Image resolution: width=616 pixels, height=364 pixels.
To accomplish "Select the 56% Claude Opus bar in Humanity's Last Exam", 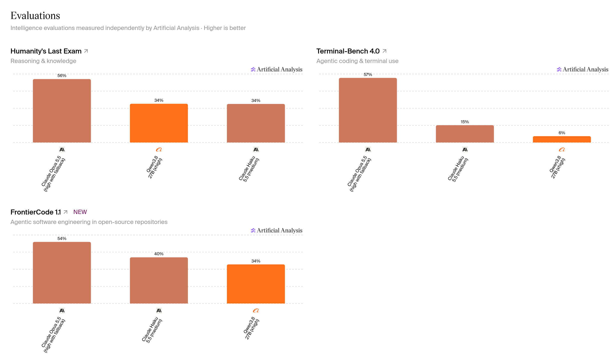I will click(62, 111).
